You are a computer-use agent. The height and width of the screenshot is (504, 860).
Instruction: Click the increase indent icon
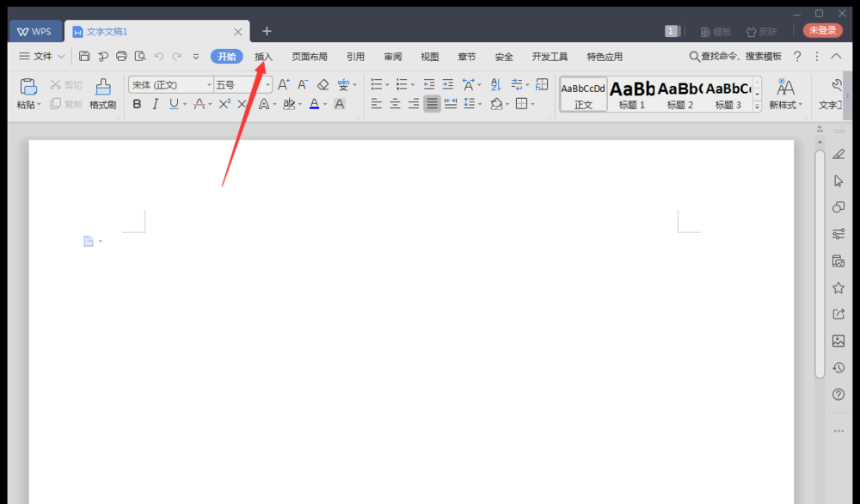point(448,84)
